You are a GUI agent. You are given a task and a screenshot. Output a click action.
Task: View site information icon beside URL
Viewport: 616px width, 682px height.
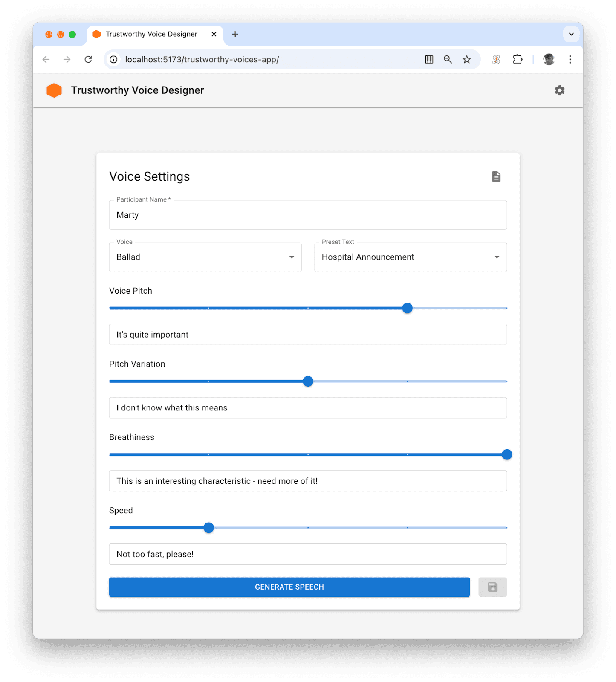tap(114, 60)
